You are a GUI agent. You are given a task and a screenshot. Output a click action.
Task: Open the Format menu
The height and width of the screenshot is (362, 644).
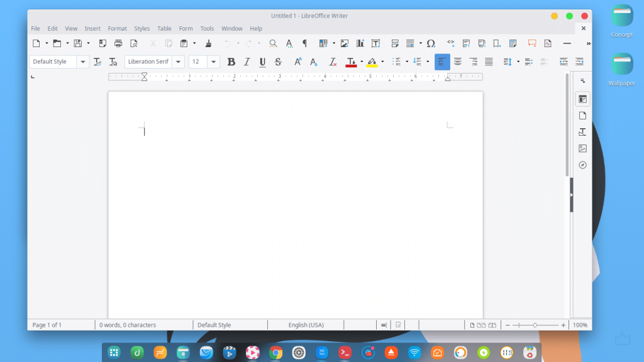tap(118, 28)
